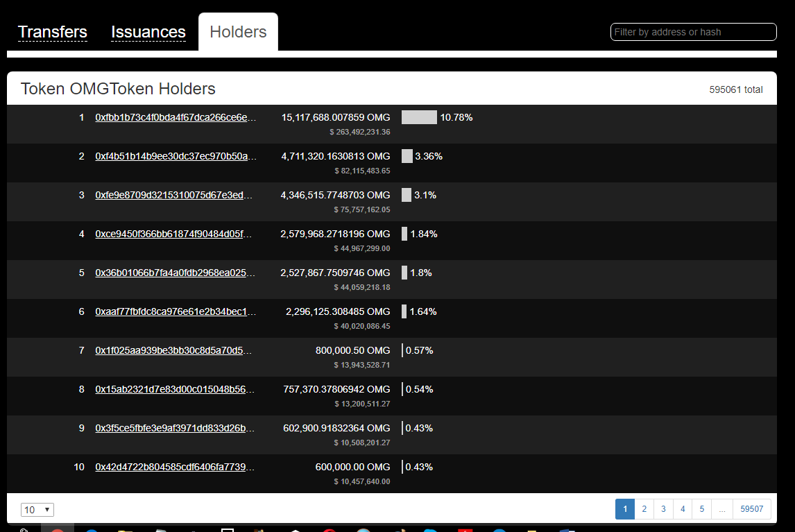
Task: Click the USD value $ 13,200,511.27
Action: pyautogui.click(x=363, y=404)
